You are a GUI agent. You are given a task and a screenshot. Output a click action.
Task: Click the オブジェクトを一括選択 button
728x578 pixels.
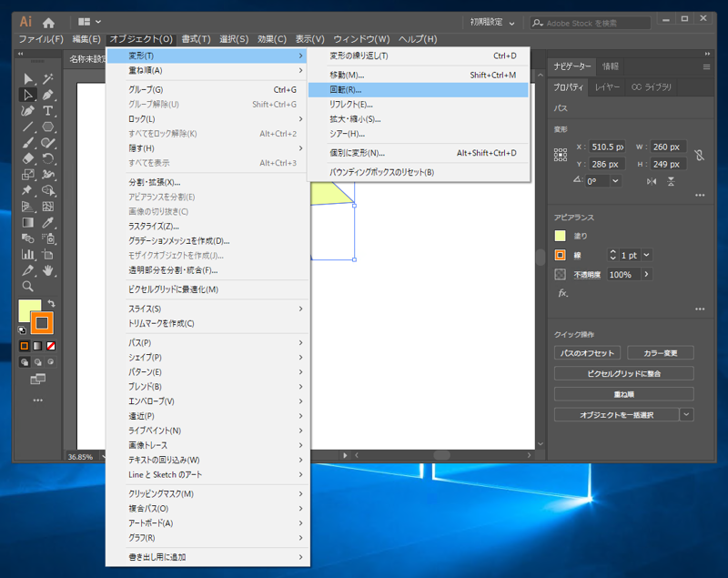(617, 414)
